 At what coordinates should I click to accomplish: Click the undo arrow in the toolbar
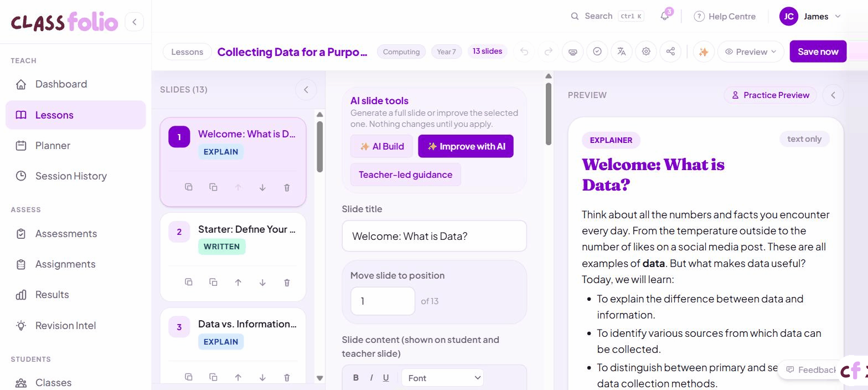pos(524,52)
